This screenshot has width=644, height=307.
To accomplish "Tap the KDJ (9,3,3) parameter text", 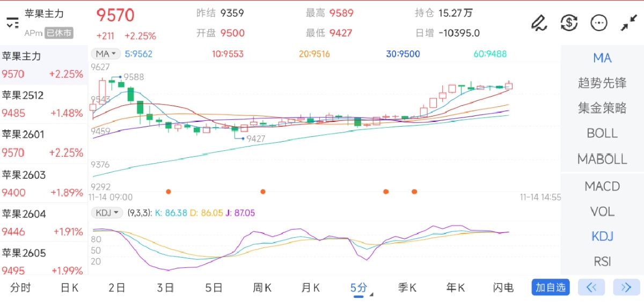I will point(140,213).
